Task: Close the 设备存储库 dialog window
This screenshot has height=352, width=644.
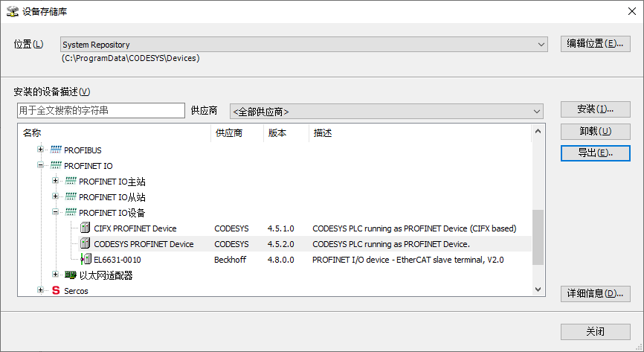Action: point(632,11)
